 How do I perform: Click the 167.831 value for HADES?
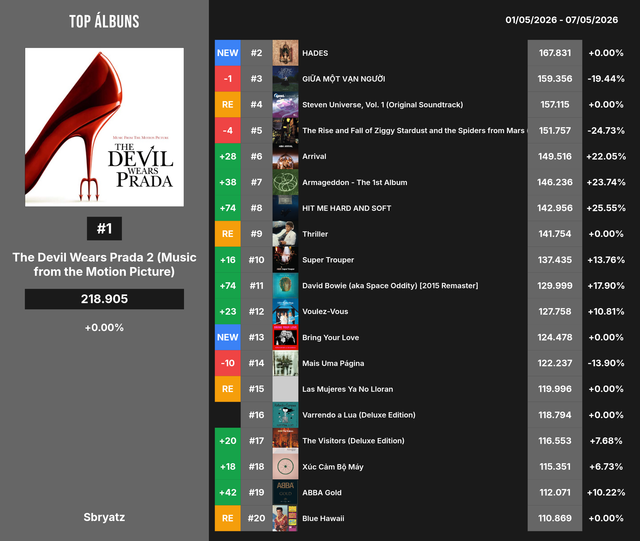click(x=555, y=53)
